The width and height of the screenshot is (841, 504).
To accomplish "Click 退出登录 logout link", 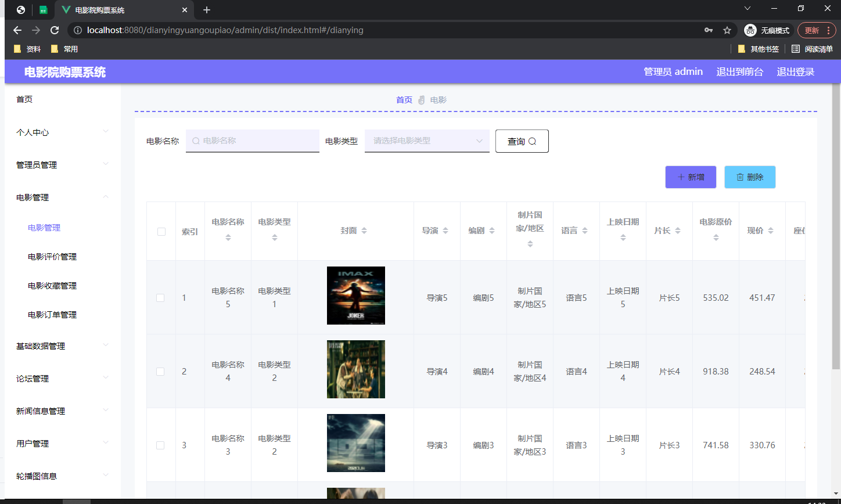I will (x=796, y=72).
